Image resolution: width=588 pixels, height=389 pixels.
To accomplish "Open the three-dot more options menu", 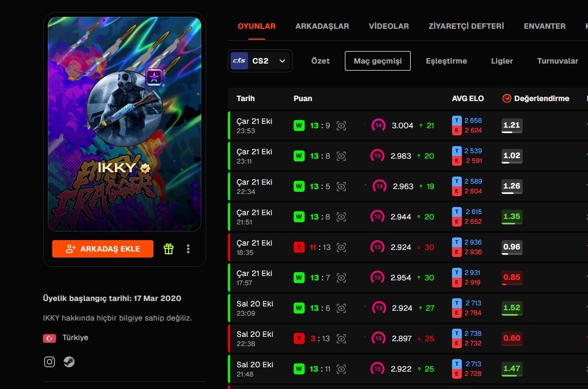I will (188, 249).
